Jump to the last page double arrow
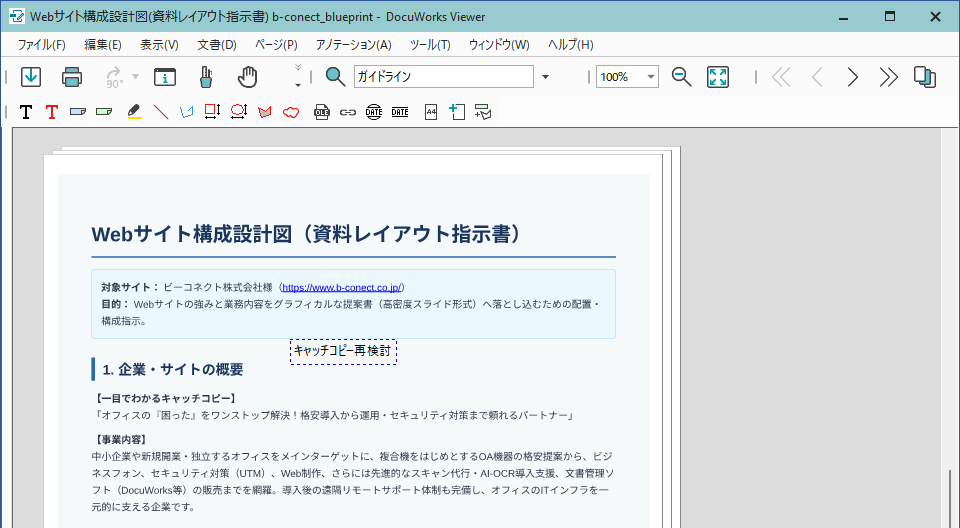 [888, 77]
